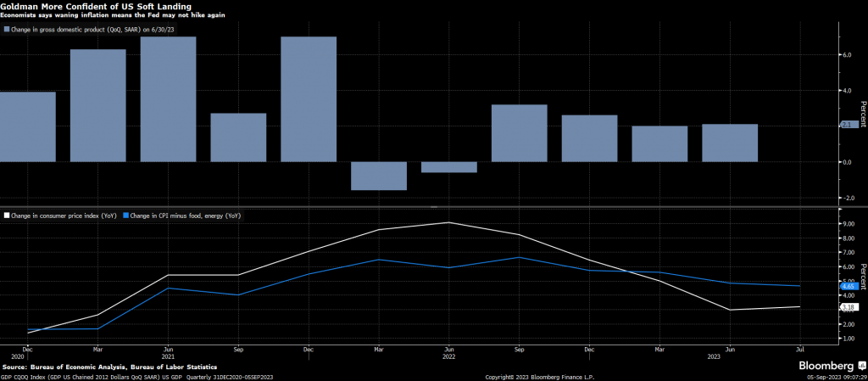Click the Bloomberg logo
Screen dimensions: 868x381
[x=827, y=366]
